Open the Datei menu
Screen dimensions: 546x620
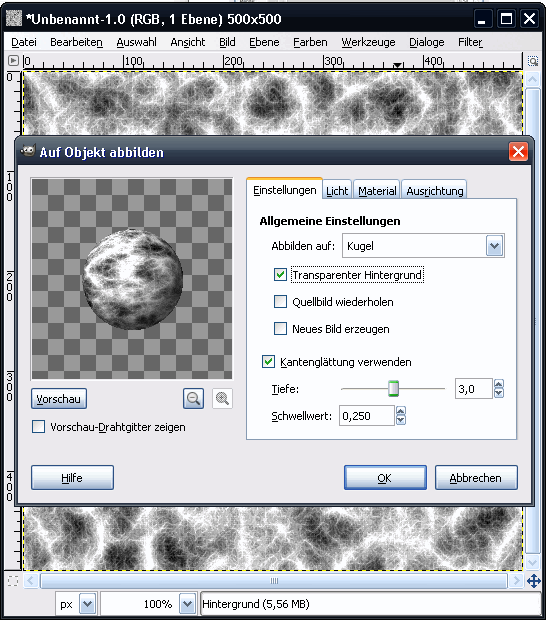[24, 42]
